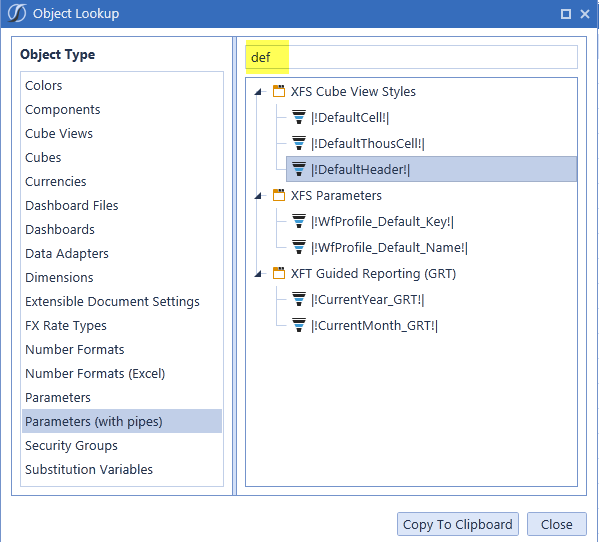
Task: Collapse the XFT Guided Reporting (GRT) node
Action: [x=259, y=273]
